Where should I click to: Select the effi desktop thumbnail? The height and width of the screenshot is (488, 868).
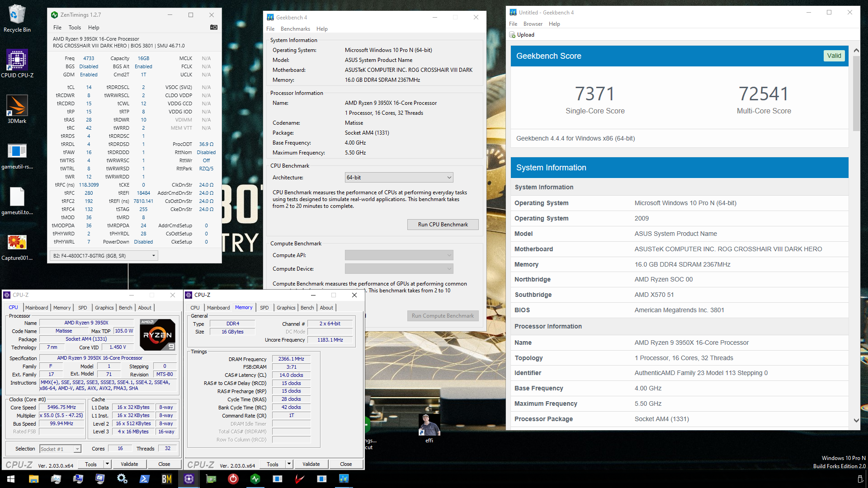coord(429,428)
